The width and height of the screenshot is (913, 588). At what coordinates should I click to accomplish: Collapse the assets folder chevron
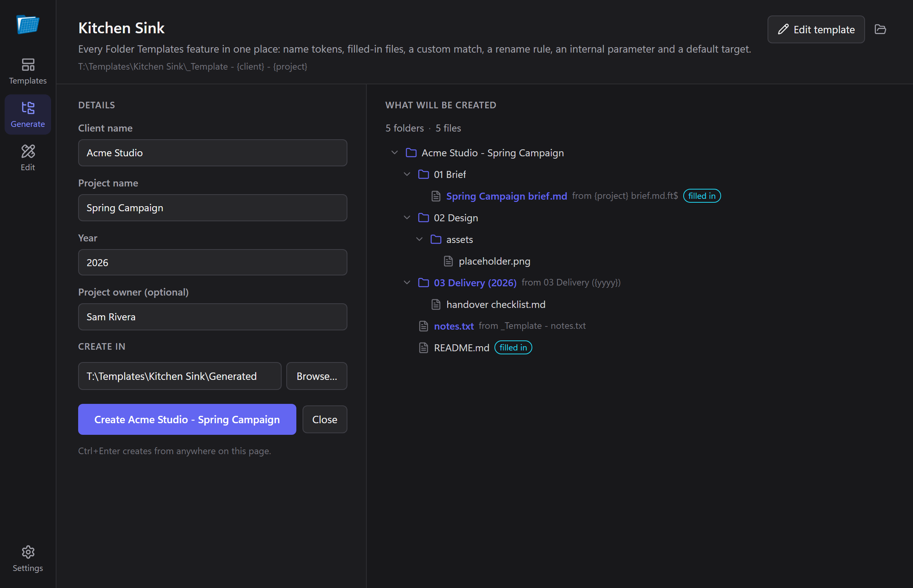pos(419,239)
